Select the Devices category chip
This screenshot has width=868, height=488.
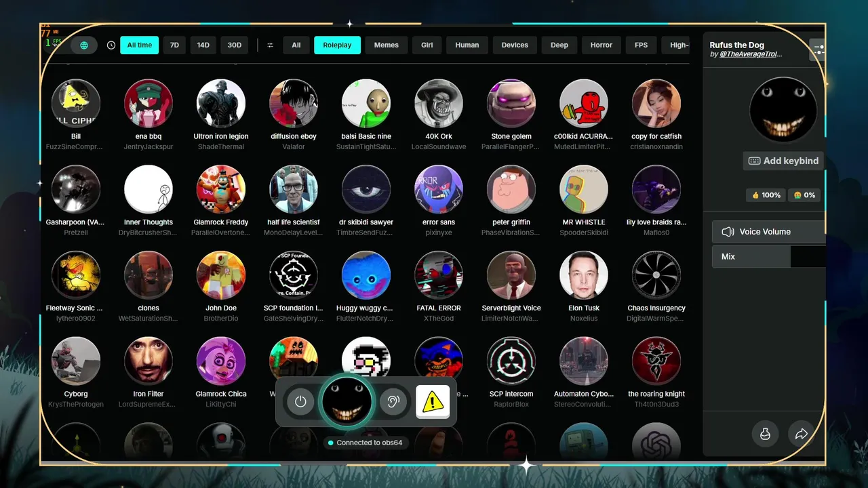pos(515,45)
